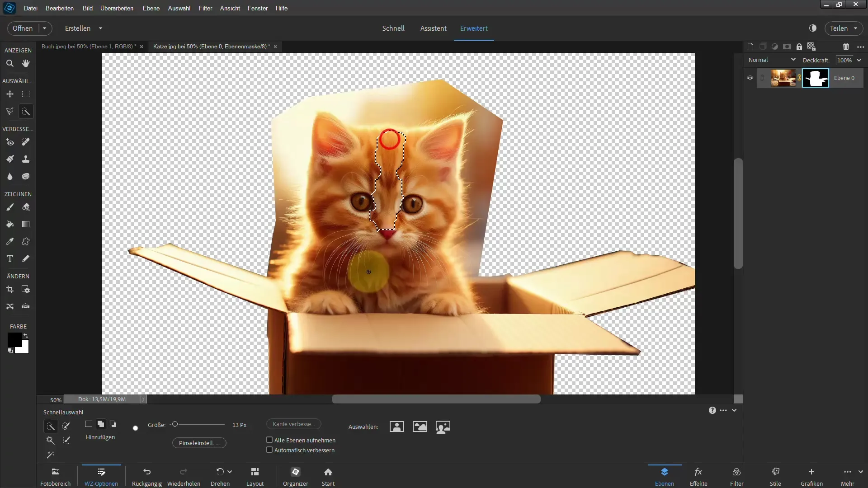This screenshot has height=488, width=868.
Task: Enable Alle Ebenen aufnehmen checkbox
Action: pos(269,440)
